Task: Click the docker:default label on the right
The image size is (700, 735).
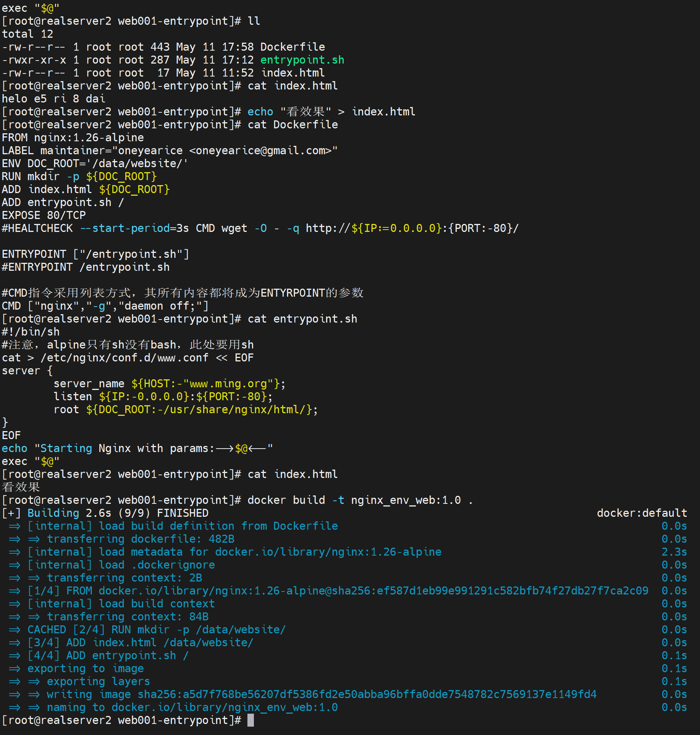Action: [x=641, y=513]
